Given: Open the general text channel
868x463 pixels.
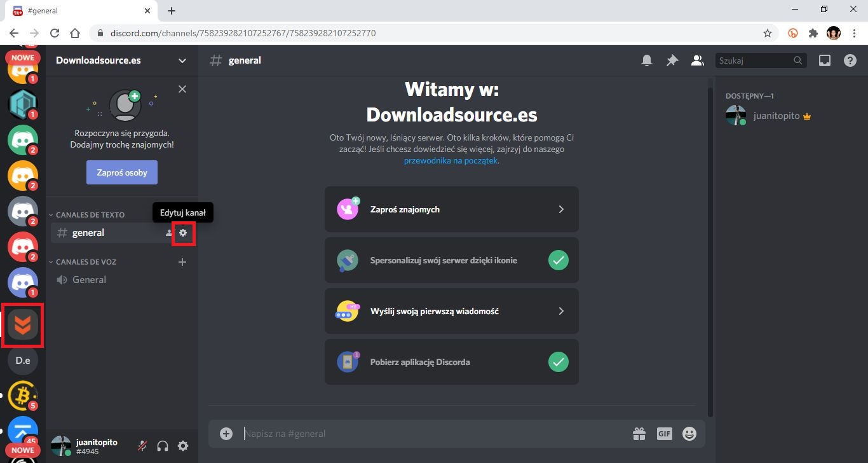Looking at the screenshot, I should click(122, 233).
